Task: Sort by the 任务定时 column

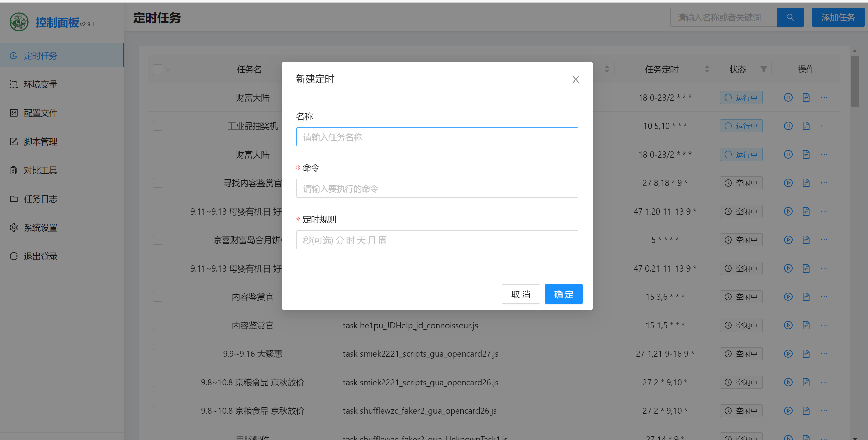Action: tap(707, 69)
